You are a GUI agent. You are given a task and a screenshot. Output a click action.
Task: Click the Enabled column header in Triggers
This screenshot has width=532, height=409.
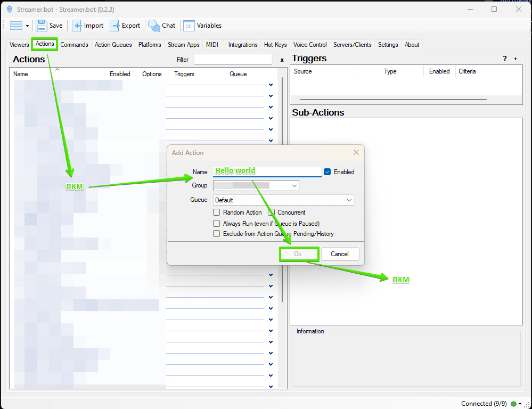tap(439, 71)
